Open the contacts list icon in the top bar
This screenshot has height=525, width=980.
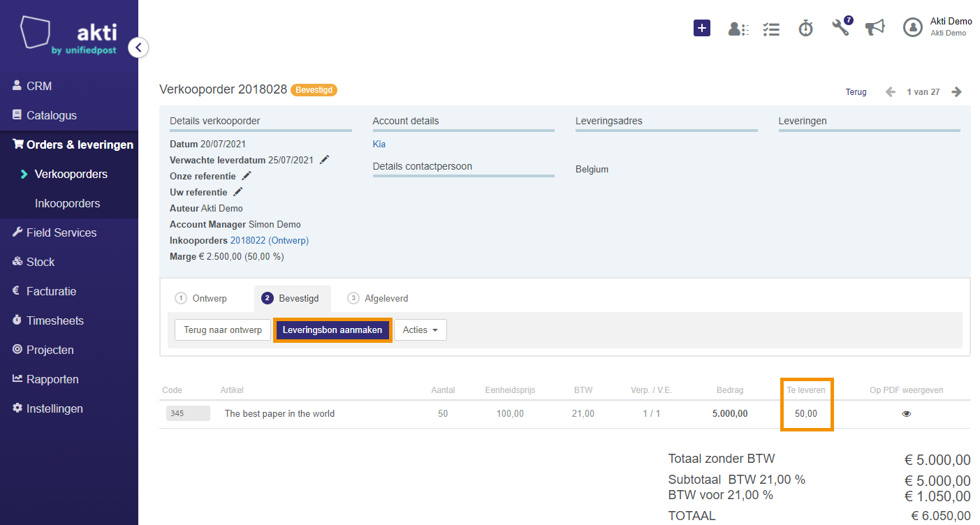(738, 29)
